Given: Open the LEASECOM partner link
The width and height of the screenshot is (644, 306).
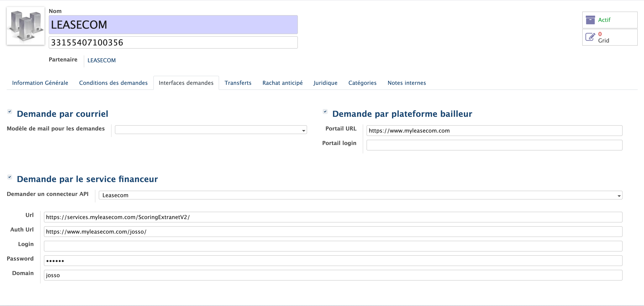Looking at the screenshot, I should tap(101, 60).
